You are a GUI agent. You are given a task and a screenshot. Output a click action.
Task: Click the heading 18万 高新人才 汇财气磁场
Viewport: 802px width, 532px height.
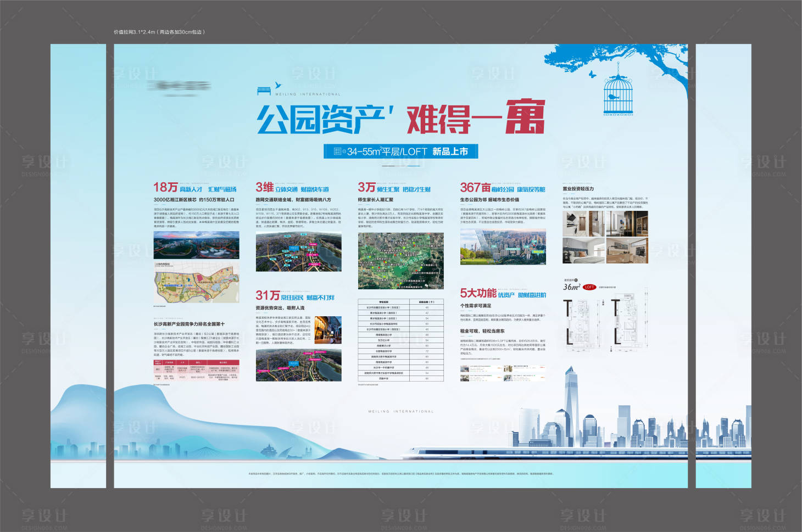[x=195, y=188]
